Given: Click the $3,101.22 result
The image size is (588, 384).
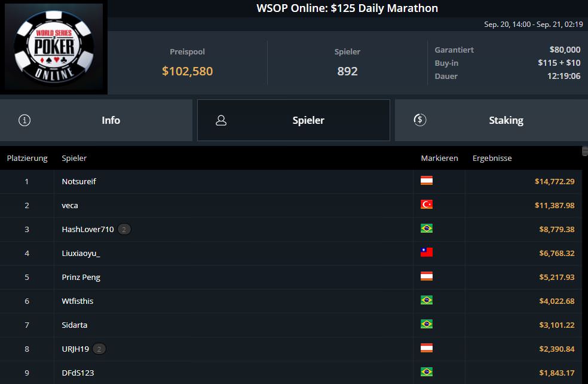Looking at the screenshot, I should [x=557, y=325].
